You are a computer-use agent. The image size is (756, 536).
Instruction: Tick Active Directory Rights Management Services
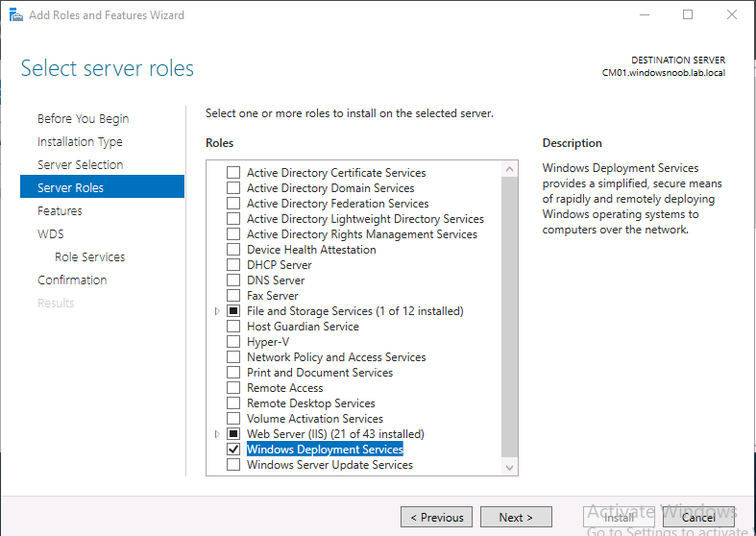pos(233,234)
